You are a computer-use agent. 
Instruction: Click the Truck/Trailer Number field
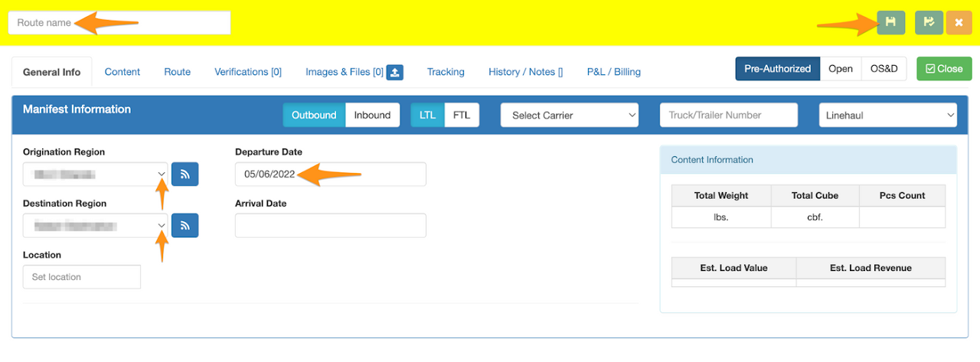[x=728, y=115]
